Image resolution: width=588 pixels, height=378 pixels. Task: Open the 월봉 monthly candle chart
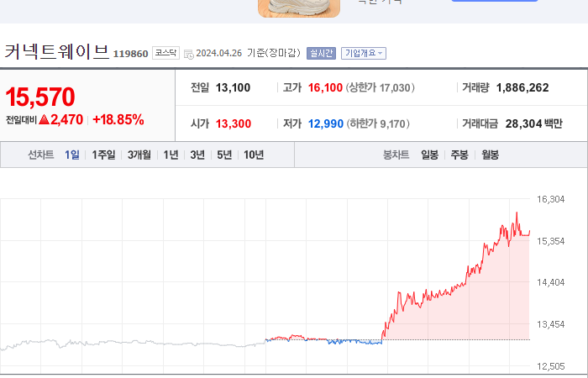tap(490, 155)
